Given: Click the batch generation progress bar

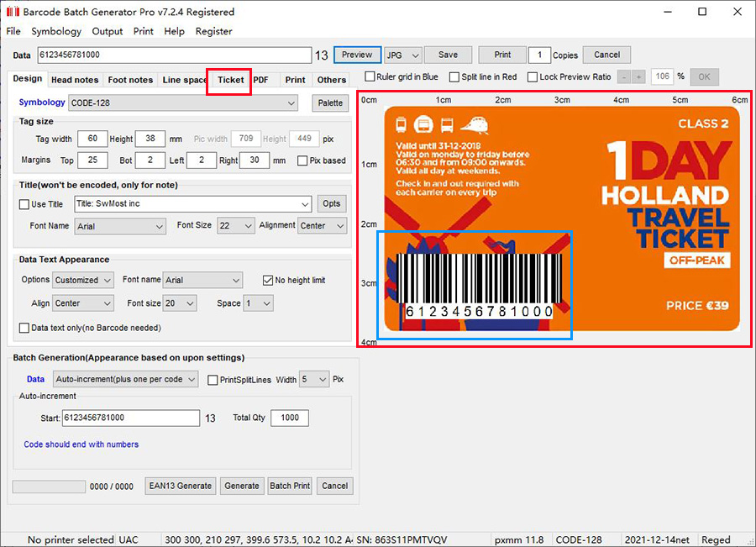Looking at the screenshot, I should 49,487.
